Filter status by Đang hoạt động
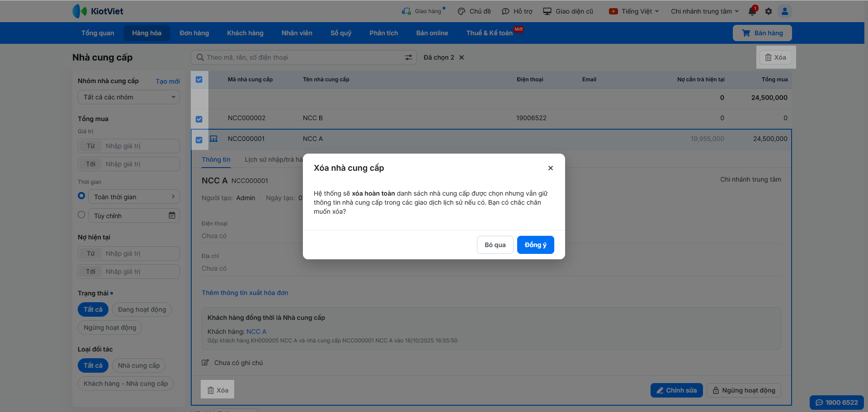Viewport: 868px width, 412px height. coord(142,309)
